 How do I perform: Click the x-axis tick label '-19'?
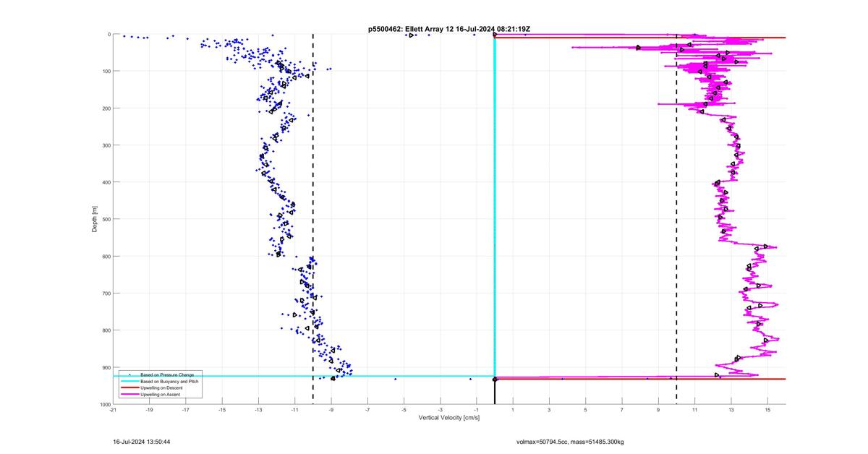[x=150, y=411]
